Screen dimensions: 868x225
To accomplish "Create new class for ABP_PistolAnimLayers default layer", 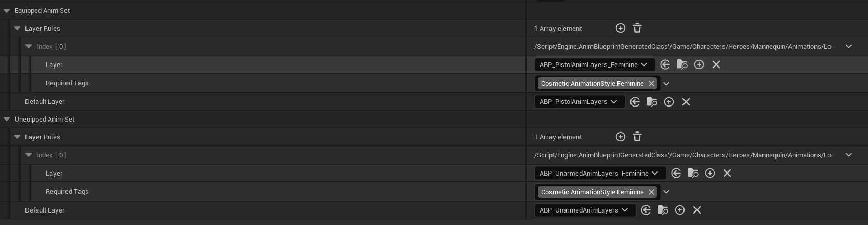I will click(x=669, y=102).
